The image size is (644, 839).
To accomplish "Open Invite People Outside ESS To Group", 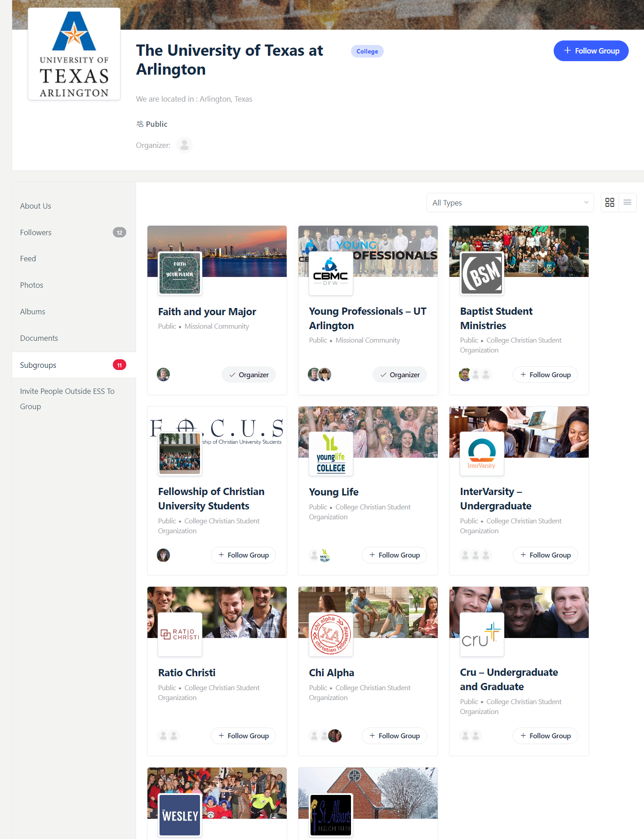I will click(x=67, y=399).
